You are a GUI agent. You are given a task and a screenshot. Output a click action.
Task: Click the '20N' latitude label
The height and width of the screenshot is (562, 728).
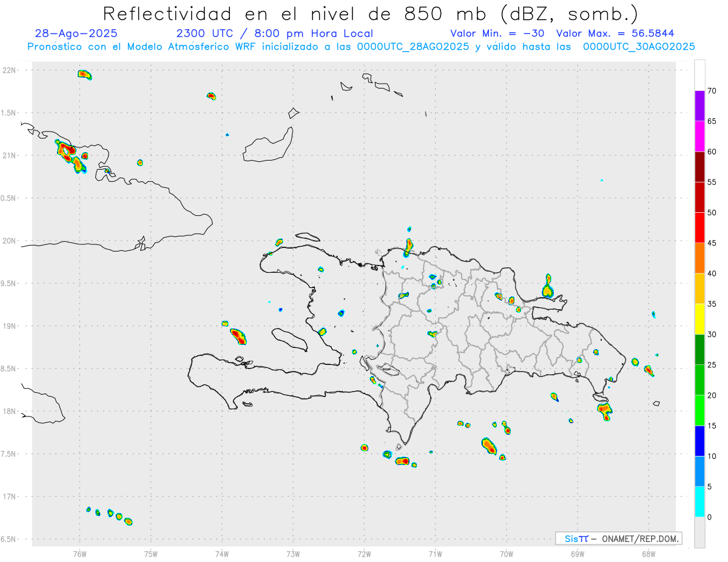(x=9, y=241)
